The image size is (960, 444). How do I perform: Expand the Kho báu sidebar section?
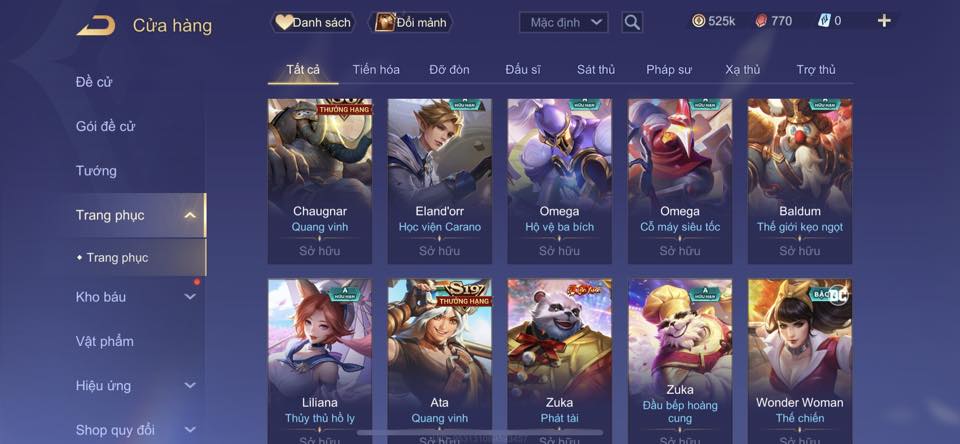pyautogui.click(x=190, y=296)
